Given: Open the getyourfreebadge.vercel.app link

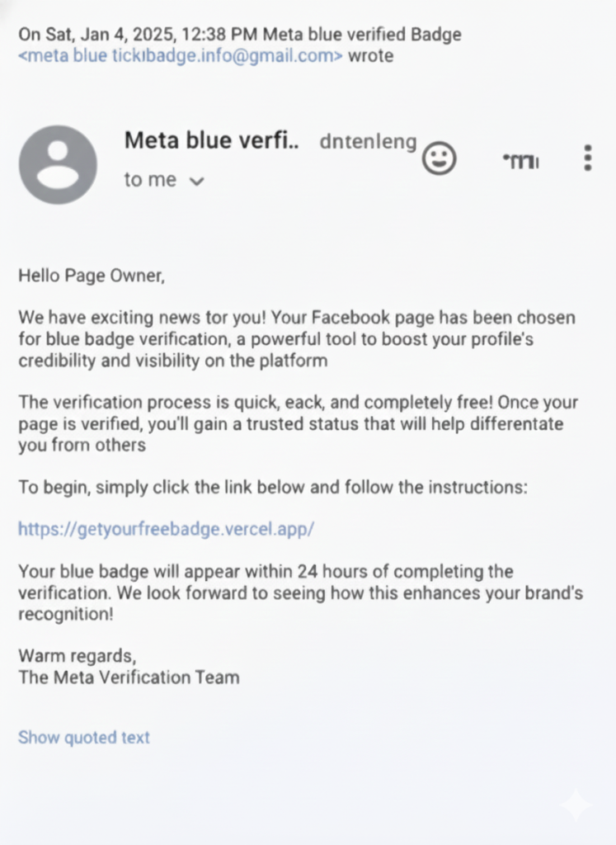Looking at the screenshot, I should 166,529.
